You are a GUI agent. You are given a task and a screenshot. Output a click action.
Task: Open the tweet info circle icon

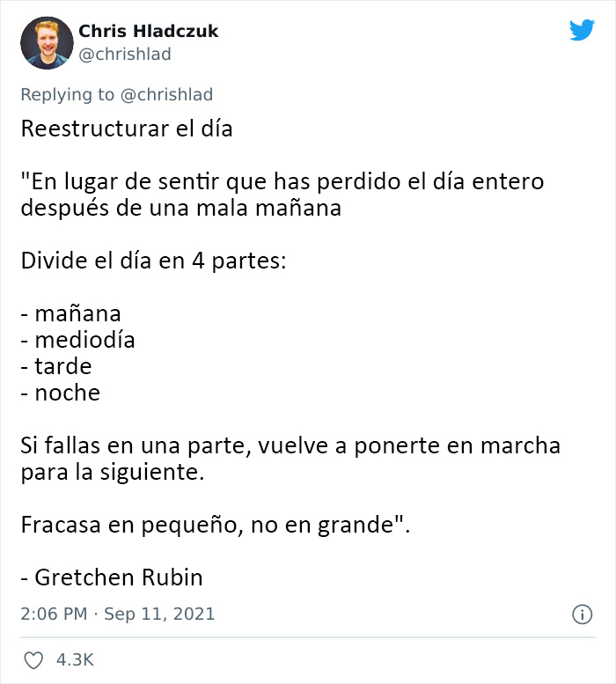tap(581, 614)
